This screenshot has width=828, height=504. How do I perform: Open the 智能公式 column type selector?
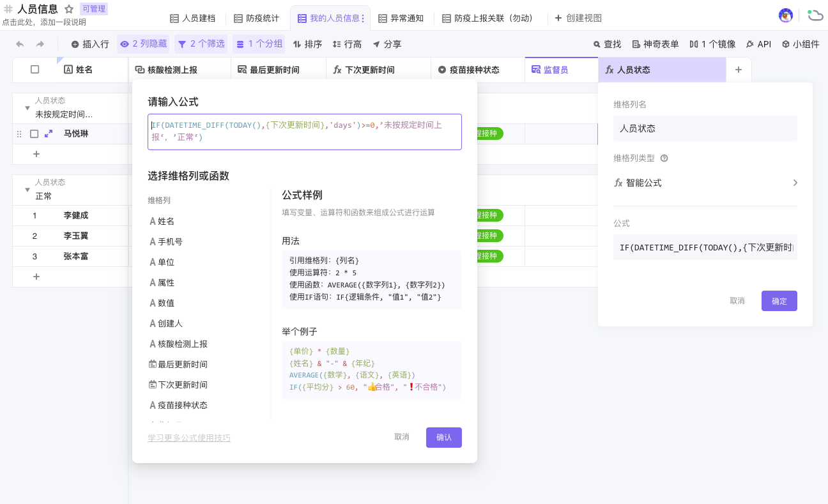tap(705, 183)
